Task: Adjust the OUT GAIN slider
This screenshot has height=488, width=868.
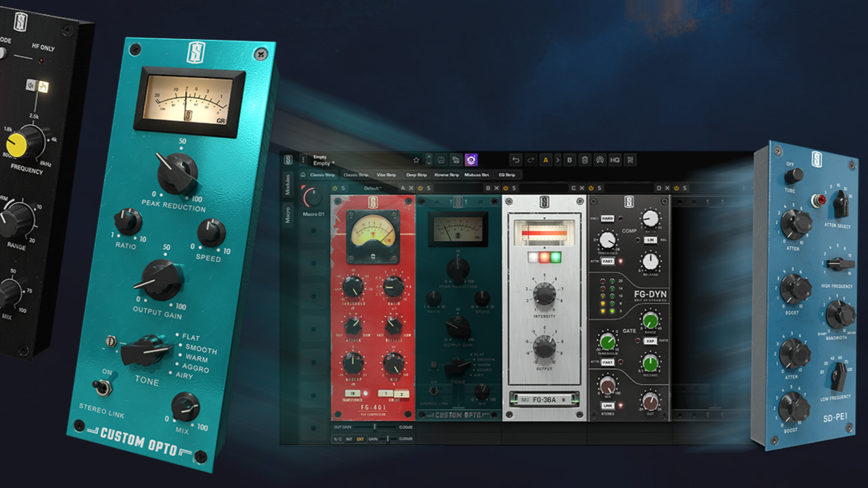Action: tap(374, 427)
